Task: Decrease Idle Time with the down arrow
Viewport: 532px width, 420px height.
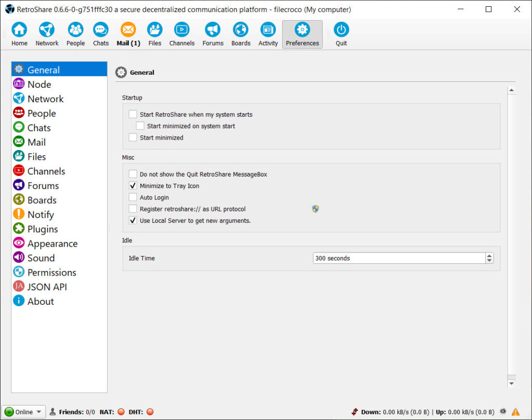Action: [489, 261]
